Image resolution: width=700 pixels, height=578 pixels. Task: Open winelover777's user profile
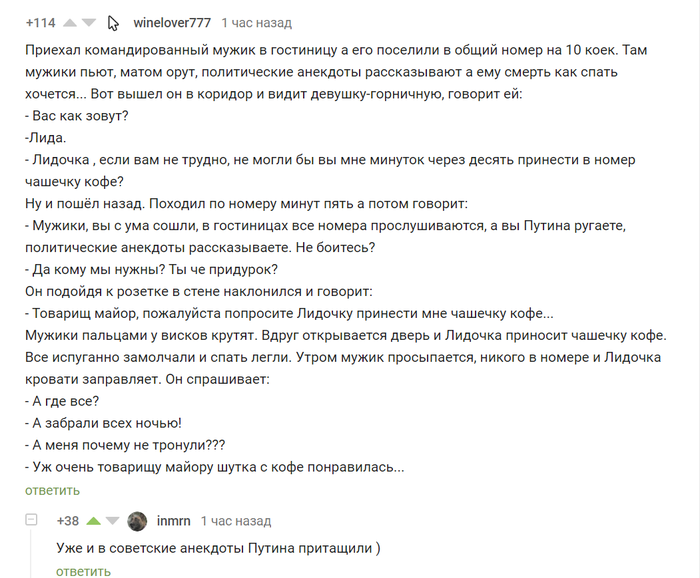(x=171, y=22)
